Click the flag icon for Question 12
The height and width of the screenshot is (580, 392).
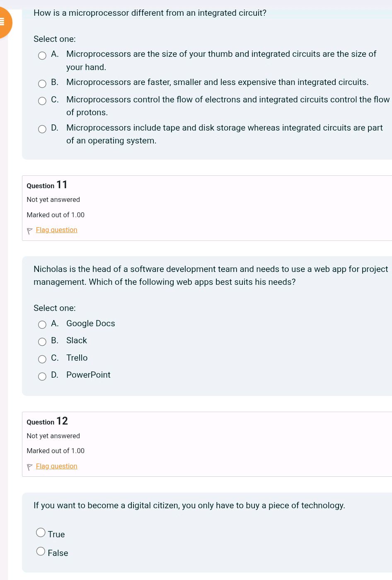pos(30,467)
